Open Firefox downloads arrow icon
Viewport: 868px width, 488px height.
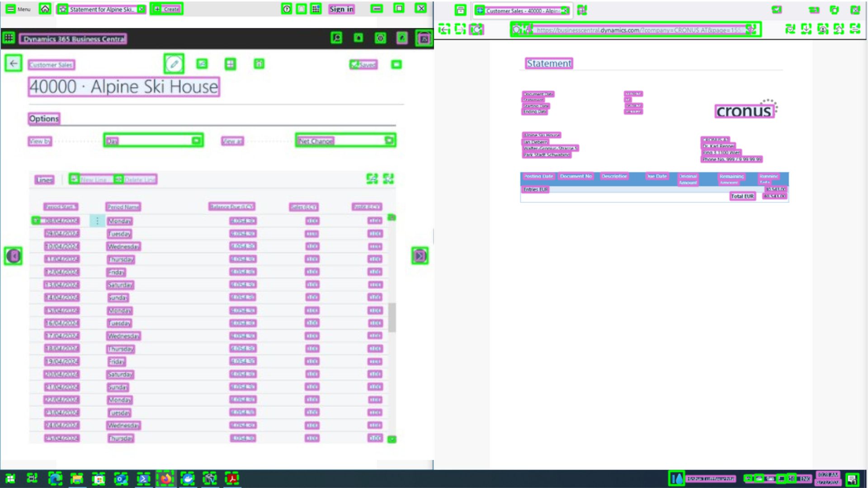(x=806, y=29)
